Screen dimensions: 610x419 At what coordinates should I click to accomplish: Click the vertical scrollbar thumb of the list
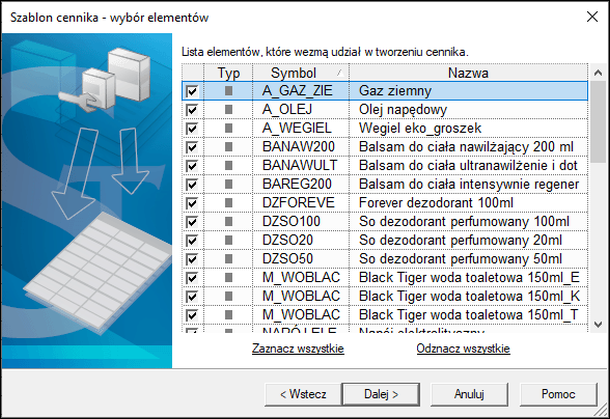point(598,120)
